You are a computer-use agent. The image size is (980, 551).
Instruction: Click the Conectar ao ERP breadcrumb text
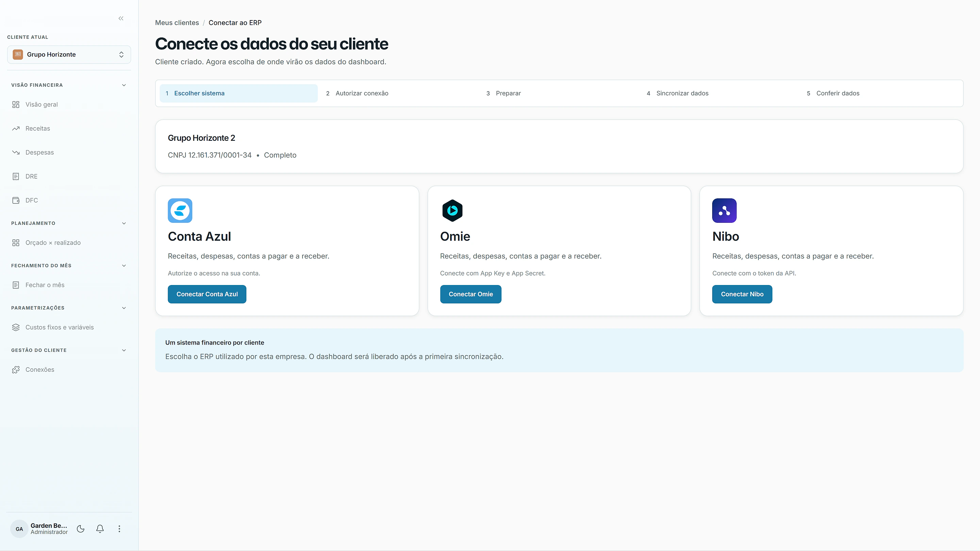point(235,22)
